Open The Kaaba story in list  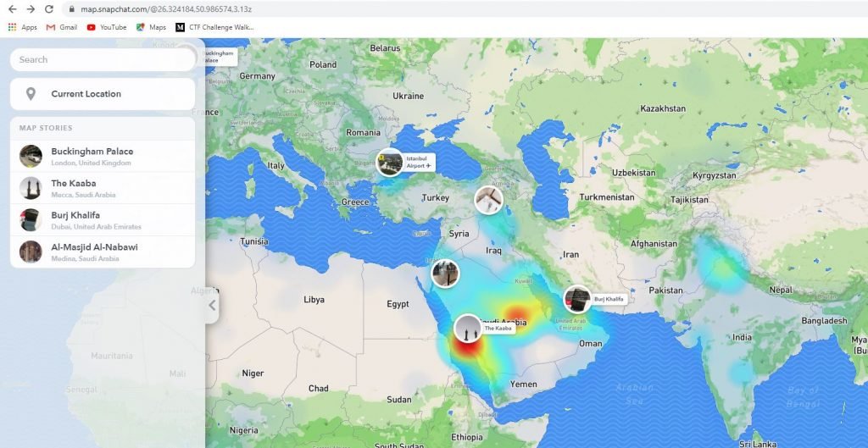[103, 188]
